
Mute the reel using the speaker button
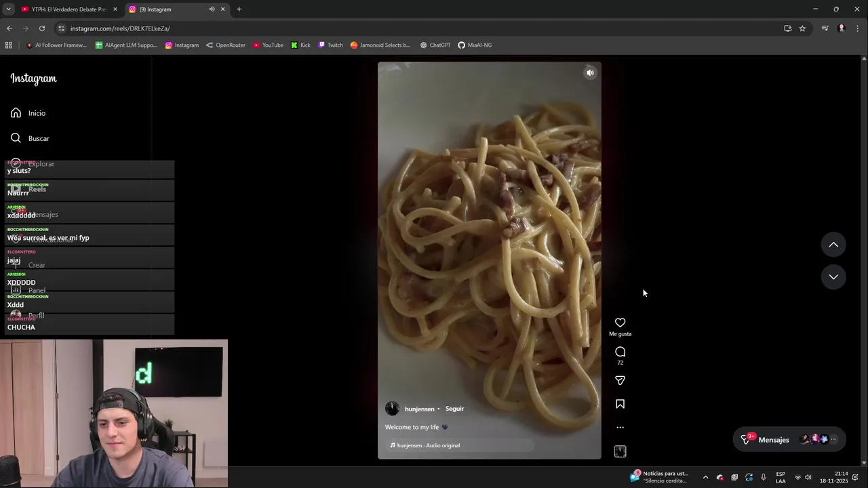[x=590, y=73]
